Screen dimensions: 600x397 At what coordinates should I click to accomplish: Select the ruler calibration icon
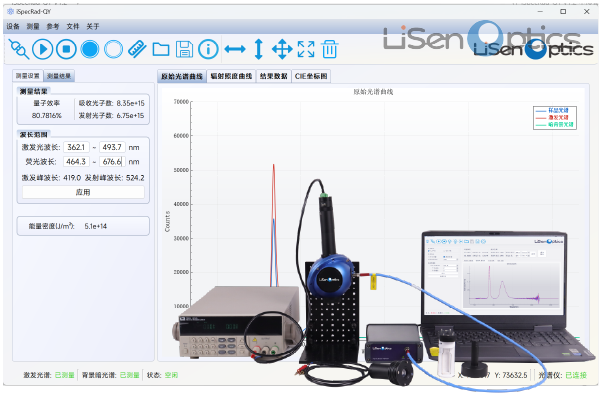click(x=137, y=49)
